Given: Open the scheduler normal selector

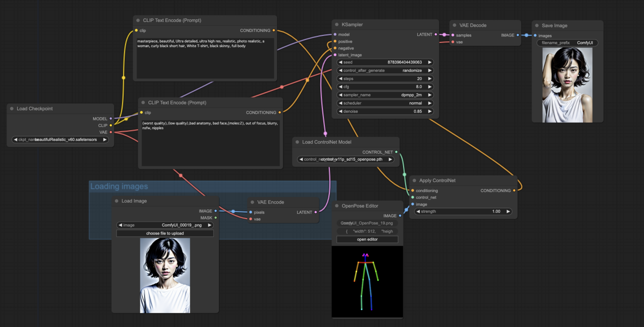Looking at the screenshot, I should pyautogui.click(x=385, y=103).
